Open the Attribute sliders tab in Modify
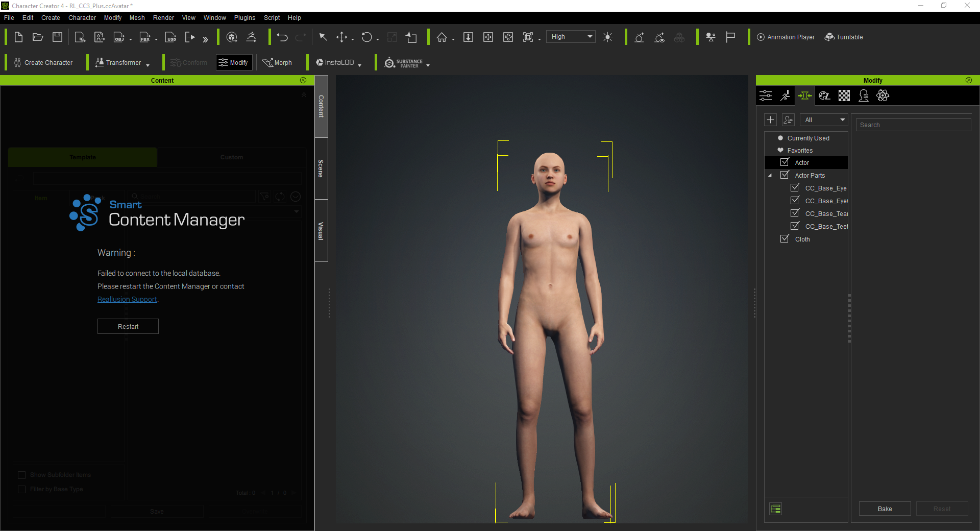Viewport: 980px width, 531px height. (x=766, y=95)
